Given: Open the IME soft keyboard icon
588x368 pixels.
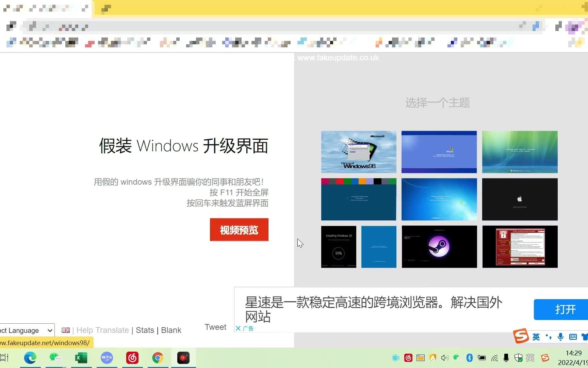Looking at the screenshot, I should tap(573, 337).
